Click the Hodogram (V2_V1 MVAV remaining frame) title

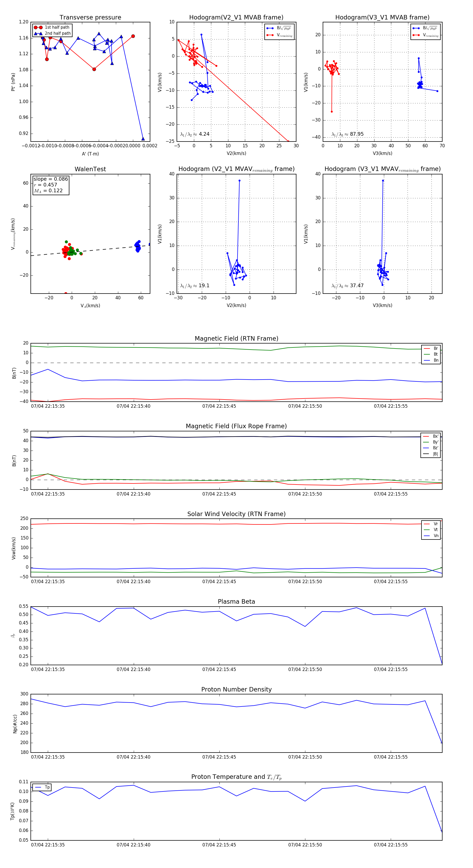point(236,169)
